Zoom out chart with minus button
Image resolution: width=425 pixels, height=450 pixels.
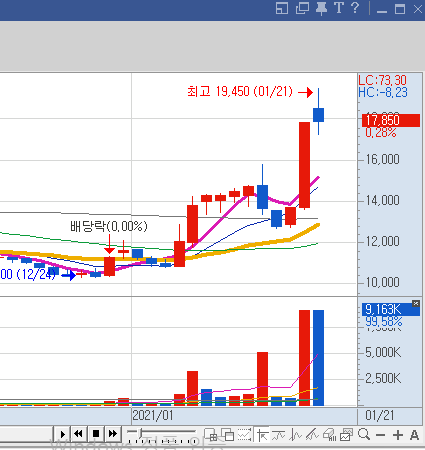point(380,435)
